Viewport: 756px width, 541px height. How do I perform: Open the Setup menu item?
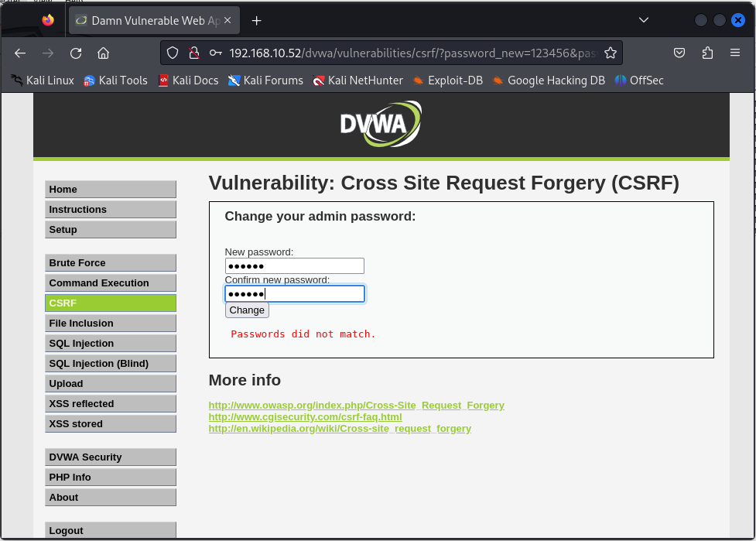tap(111, 230)
